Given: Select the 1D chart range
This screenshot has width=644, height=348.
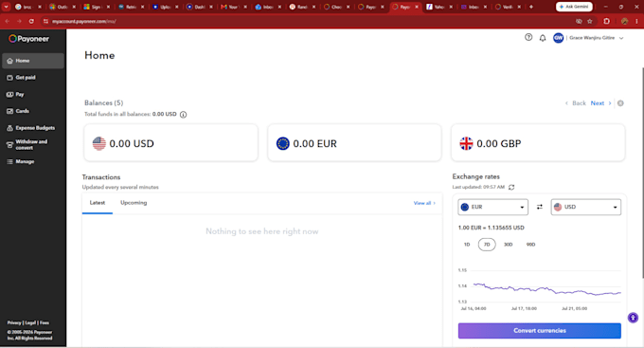Looking at the screenshot, I should [467, 245].
